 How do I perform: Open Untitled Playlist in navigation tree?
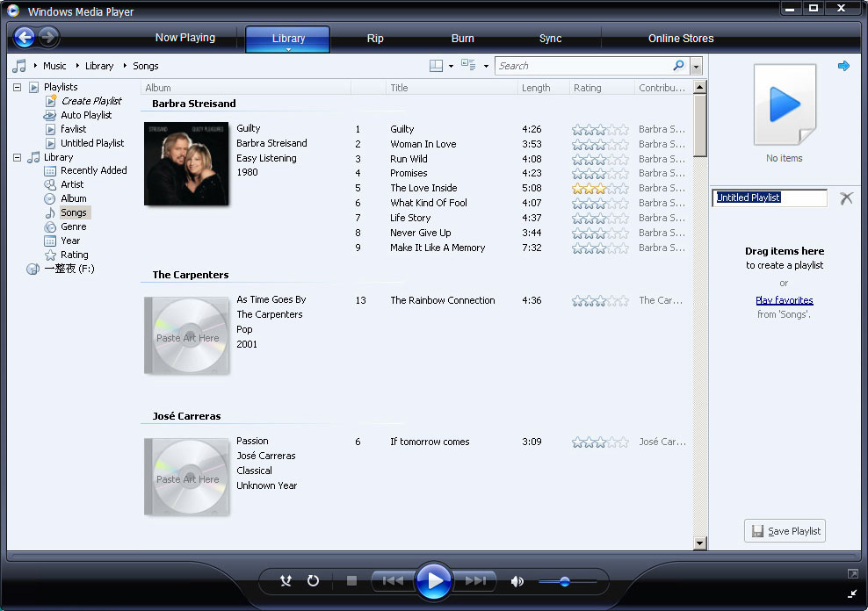click(x=92, y=143)
